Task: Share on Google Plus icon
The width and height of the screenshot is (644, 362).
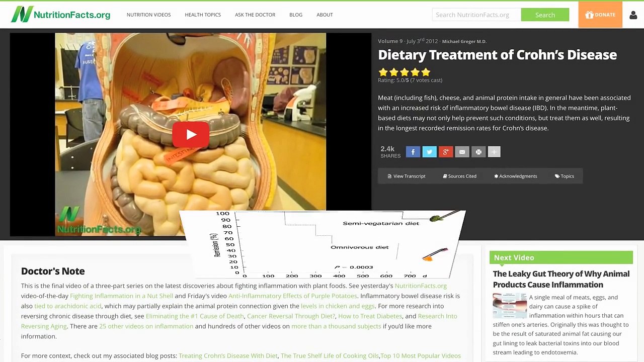Action: click(x=446, y=152)
